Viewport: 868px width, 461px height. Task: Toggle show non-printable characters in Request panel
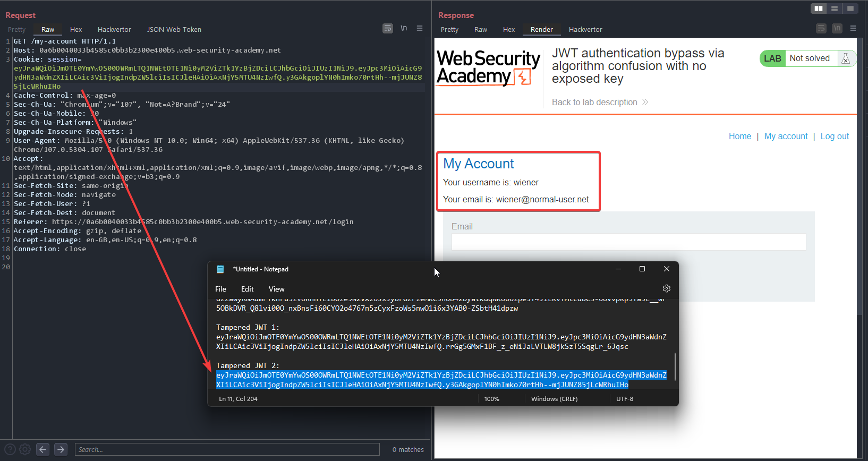click(x=404, y=29)
